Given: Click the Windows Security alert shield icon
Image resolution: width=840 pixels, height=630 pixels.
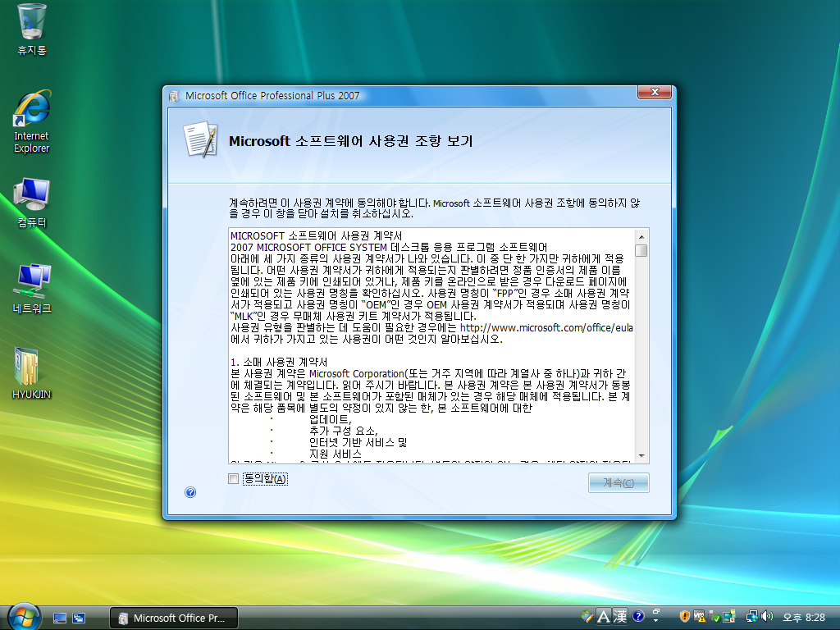Looking at the screenshot, I should 684,617.
